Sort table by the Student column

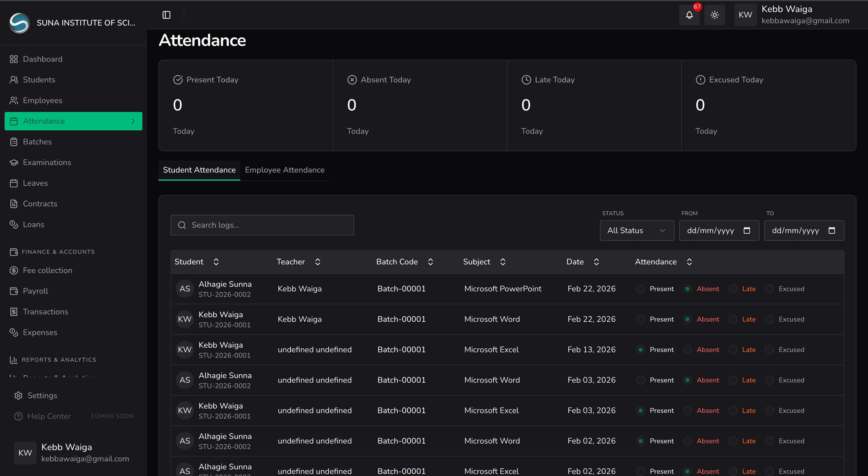coord(216,262)
